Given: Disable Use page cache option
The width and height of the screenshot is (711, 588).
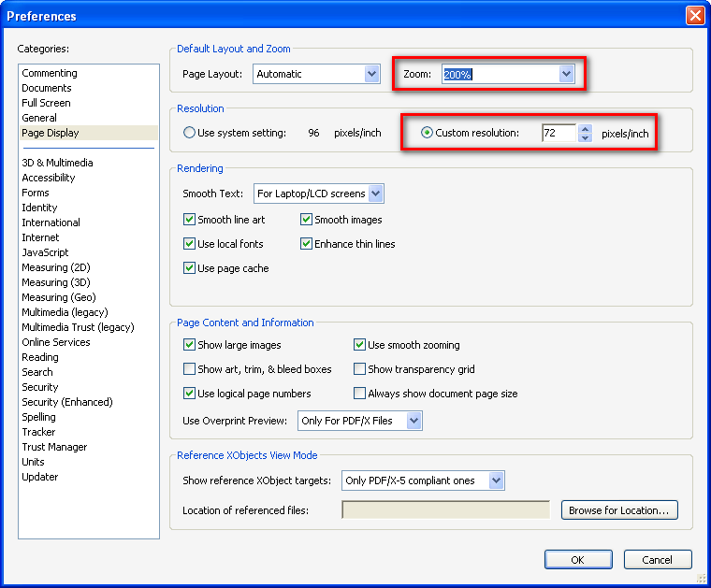Looking at the screenshot, I should click(190, 268).
